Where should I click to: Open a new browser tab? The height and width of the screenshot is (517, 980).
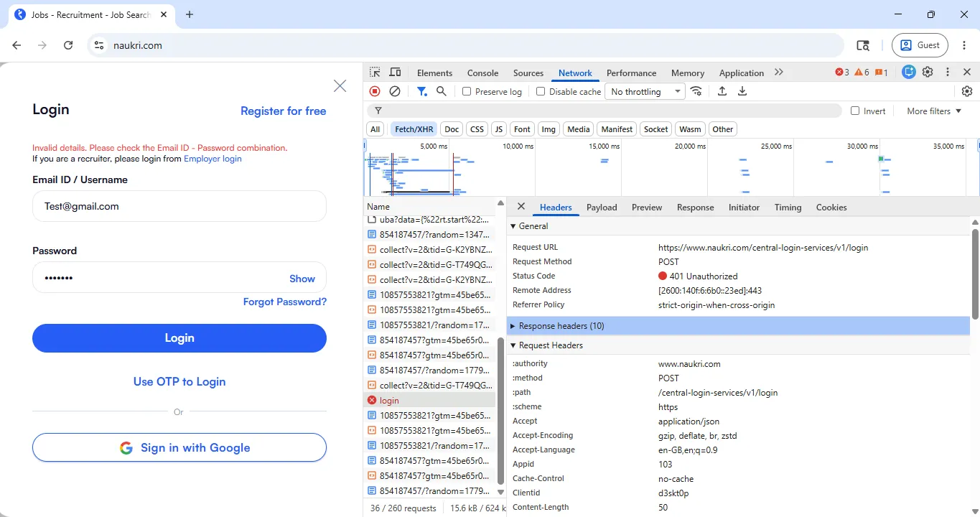(190, 14)
